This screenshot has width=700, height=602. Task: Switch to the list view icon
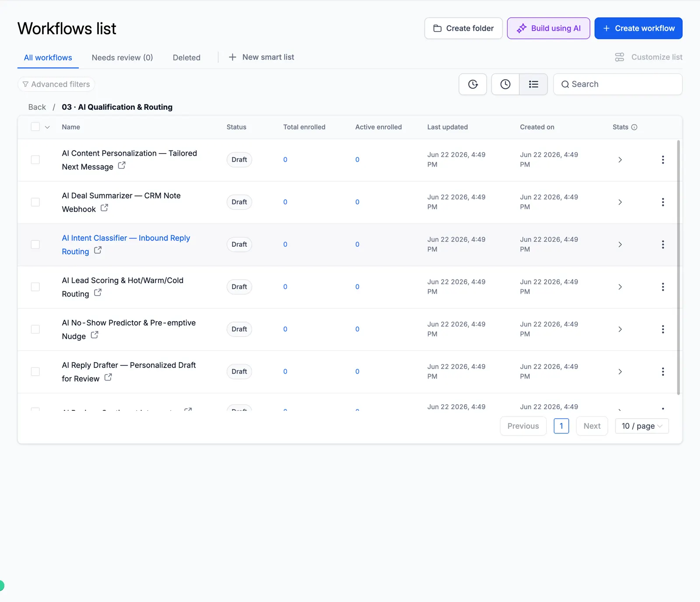tap(533, 84)
